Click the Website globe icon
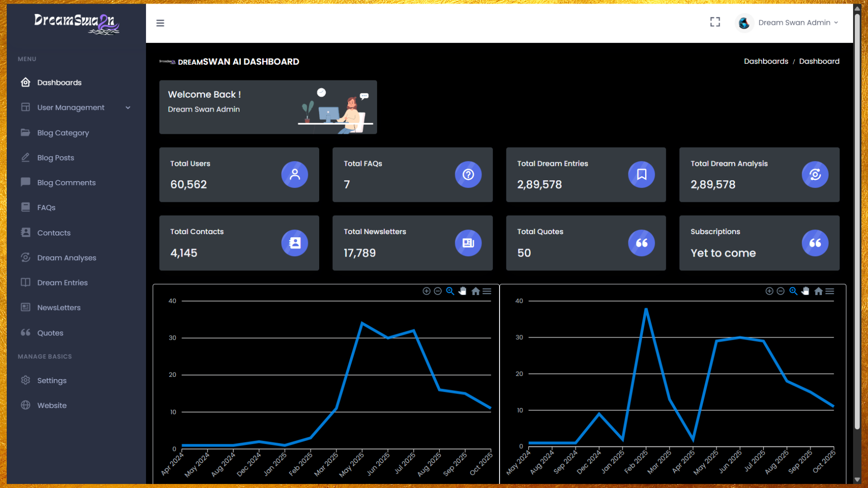This screenshot has width=868, height=488. [x=26, y=405]
